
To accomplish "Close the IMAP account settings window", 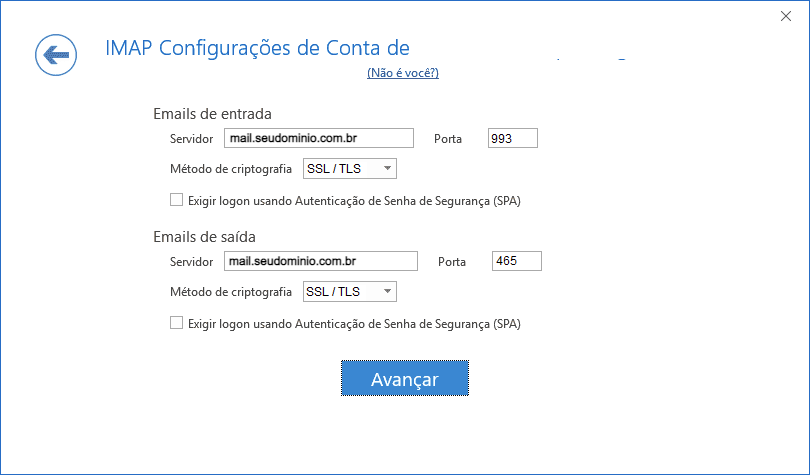I will tap(786, 16).
